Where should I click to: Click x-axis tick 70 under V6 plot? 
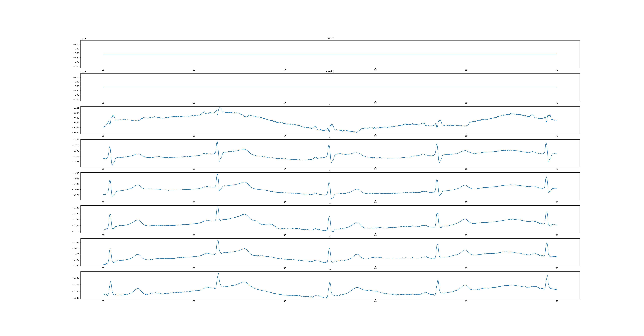557,301
